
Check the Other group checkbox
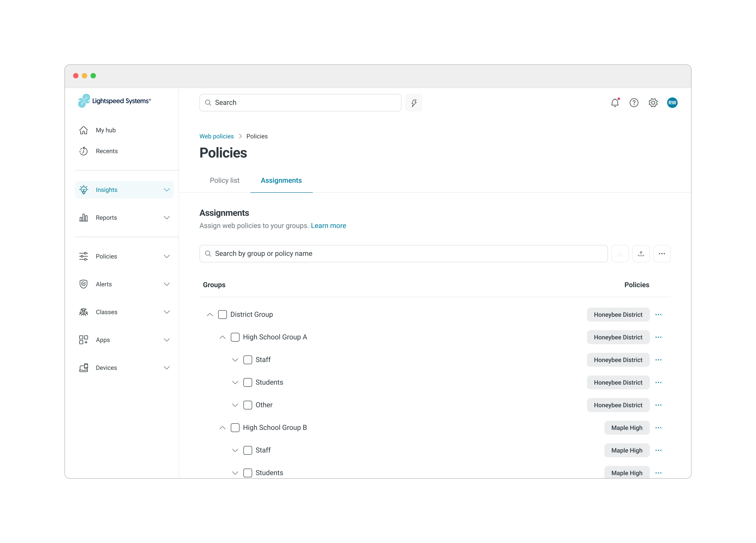(248, 405)
